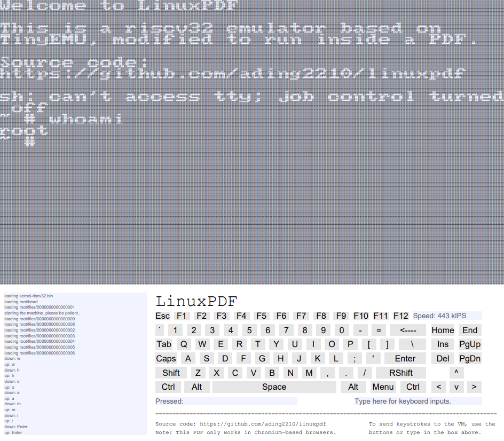Select the F5 function key
This screenshot has width=504, height=441.
(261, 316)
